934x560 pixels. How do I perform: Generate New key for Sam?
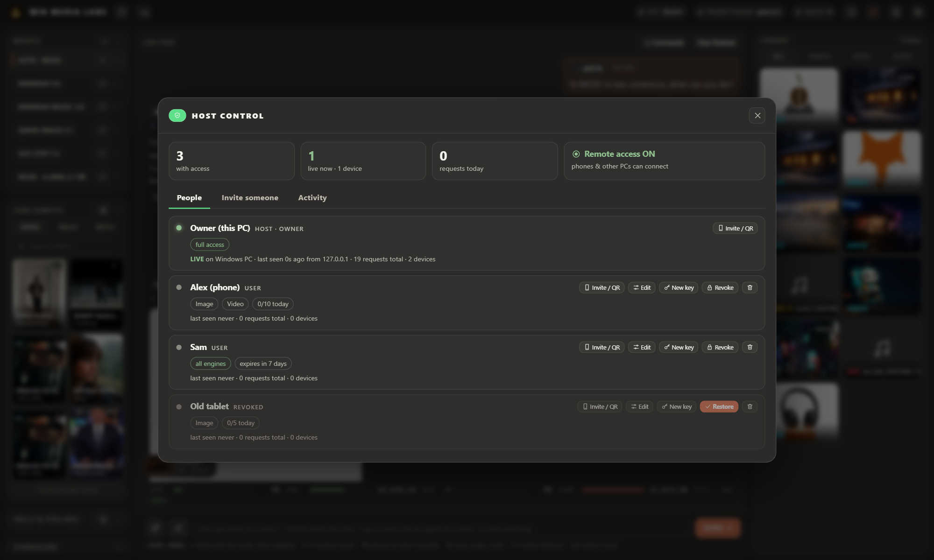point(679,347)
